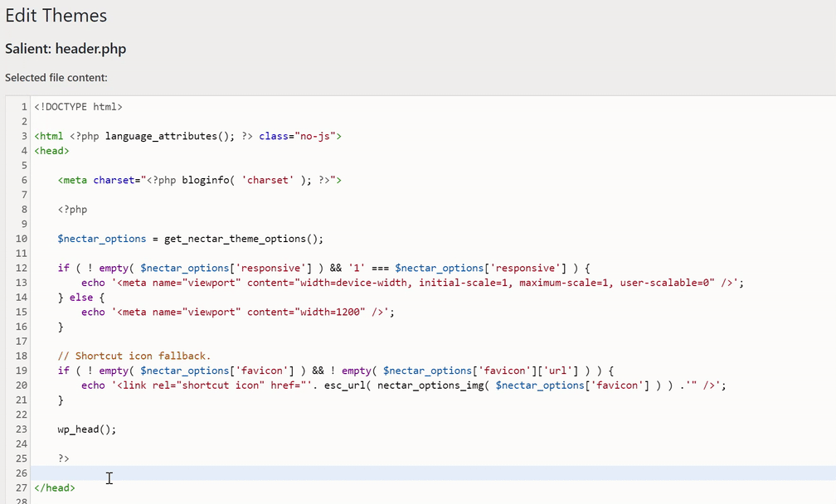Click the "} else {" line

click(x=81, y=297)
